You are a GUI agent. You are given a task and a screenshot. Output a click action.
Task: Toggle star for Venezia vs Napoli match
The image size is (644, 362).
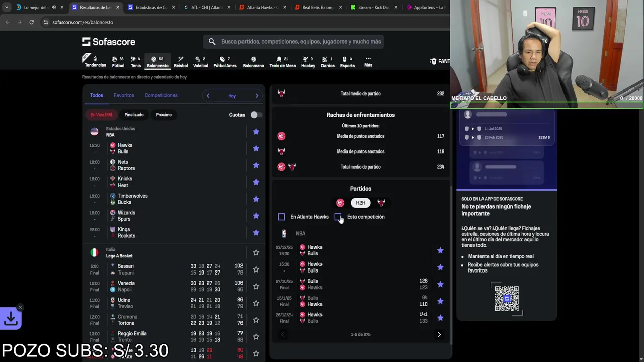pyautogui.click(x=256, y=286)
